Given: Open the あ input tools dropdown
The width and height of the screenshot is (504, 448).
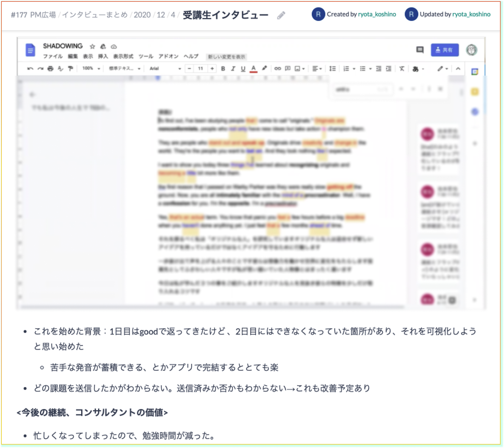Looking at the screenshot, I should [418, 69].
